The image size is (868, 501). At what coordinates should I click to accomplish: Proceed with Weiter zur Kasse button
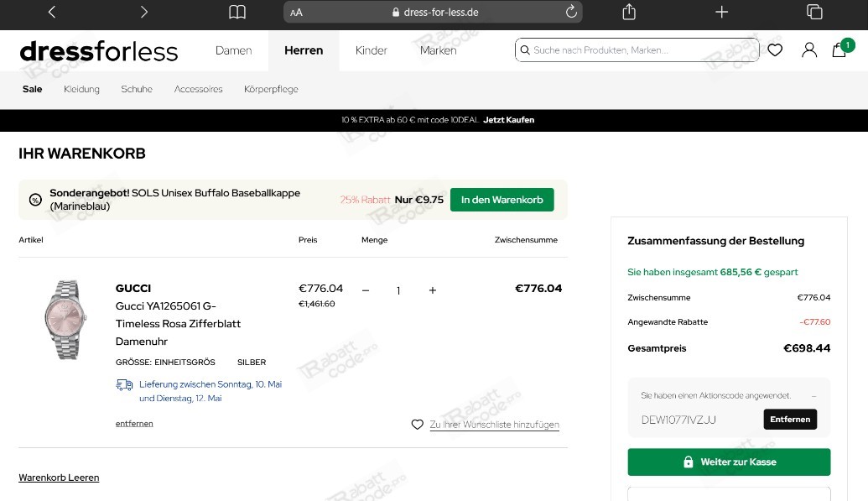[729, 462]
